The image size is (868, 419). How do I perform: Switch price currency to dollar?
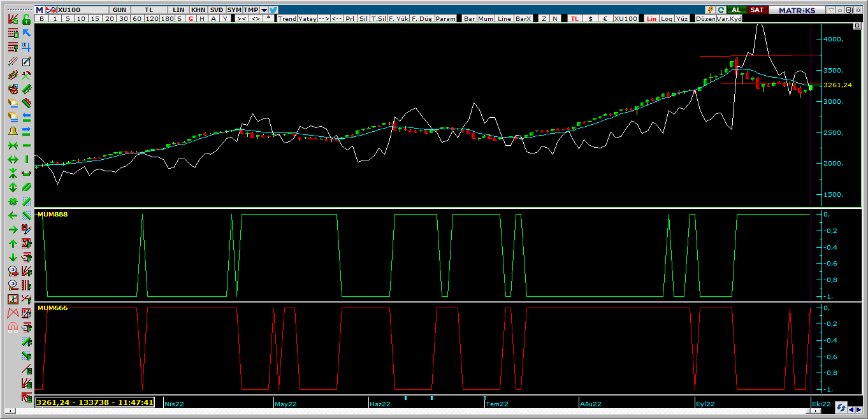click(590, 19)
